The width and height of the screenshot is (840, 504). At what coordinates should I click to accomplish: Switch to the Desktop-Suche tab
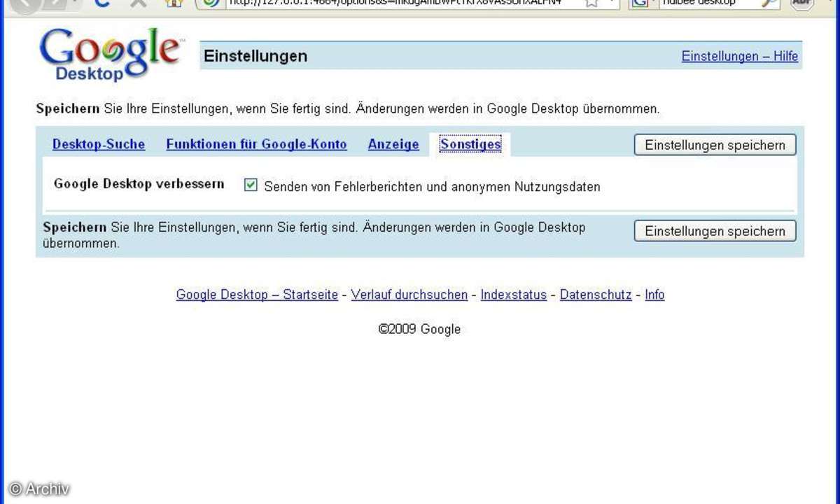(x=99, y=144)
